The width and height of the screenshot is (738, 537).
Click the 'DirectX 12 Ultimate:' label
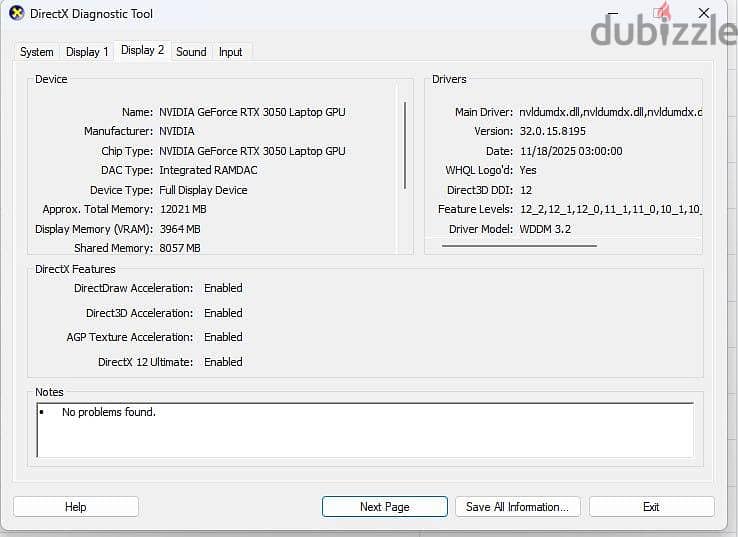point(145,362)
